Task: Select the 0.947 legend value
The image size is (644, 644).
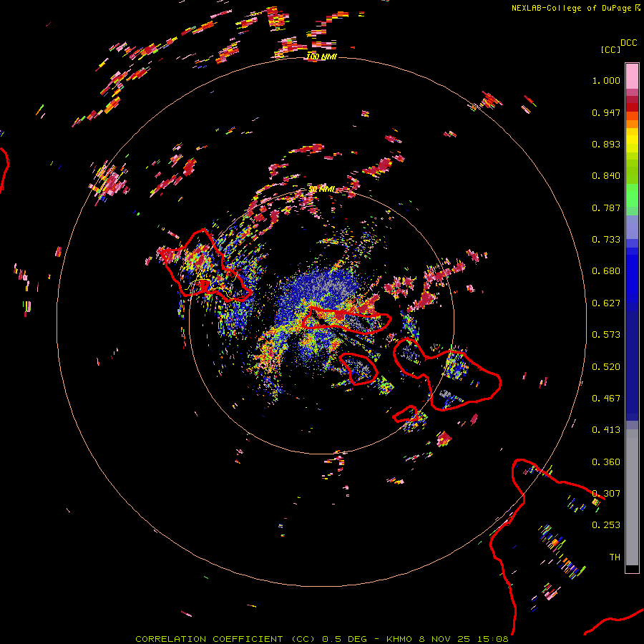Action: tap(606, 112)
